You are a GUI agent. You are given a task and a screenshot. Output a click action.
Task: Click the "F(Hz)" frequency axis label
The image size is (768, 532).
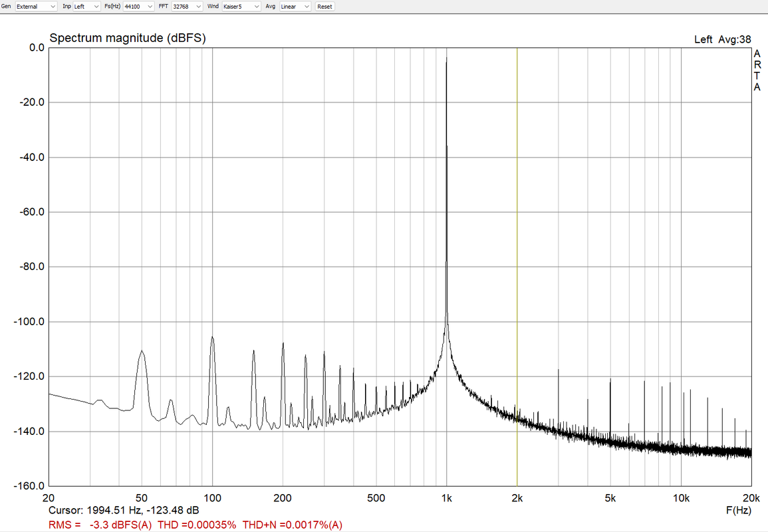[739, 511]
